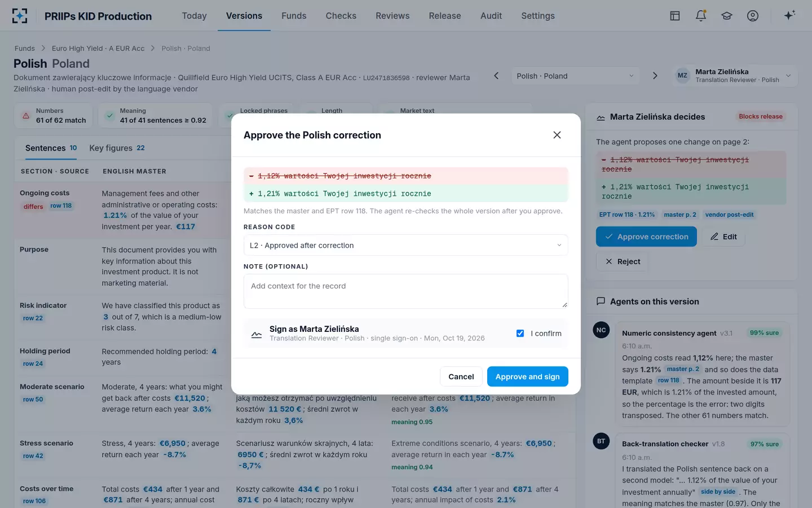The height and width of the screenshot is (508, 812).
Task: Go to previous language with left chevron
Action: click(x=496, y=76)
